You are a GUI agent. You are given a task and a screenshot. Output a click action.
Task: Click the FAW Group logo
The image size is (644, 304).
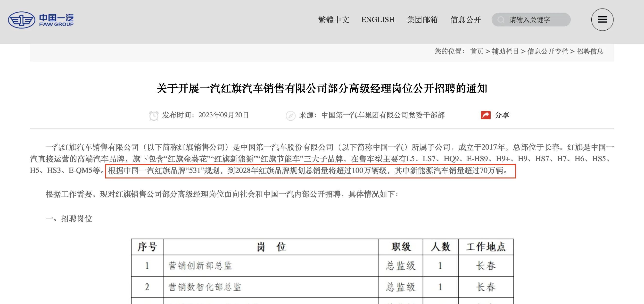[x=41, y=20]
